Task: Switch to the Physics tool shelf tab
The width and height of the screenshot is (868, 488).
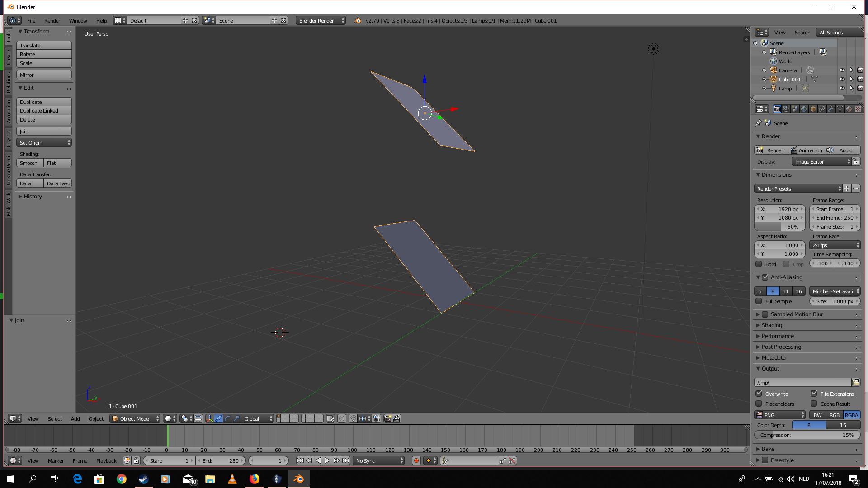Action: click(x=8, y=139)
